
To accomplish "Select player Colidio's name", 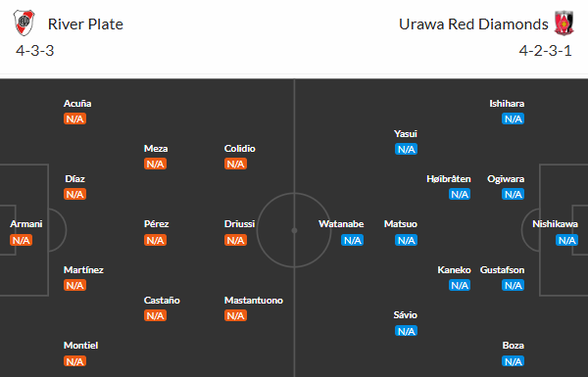I will point(240,149).
